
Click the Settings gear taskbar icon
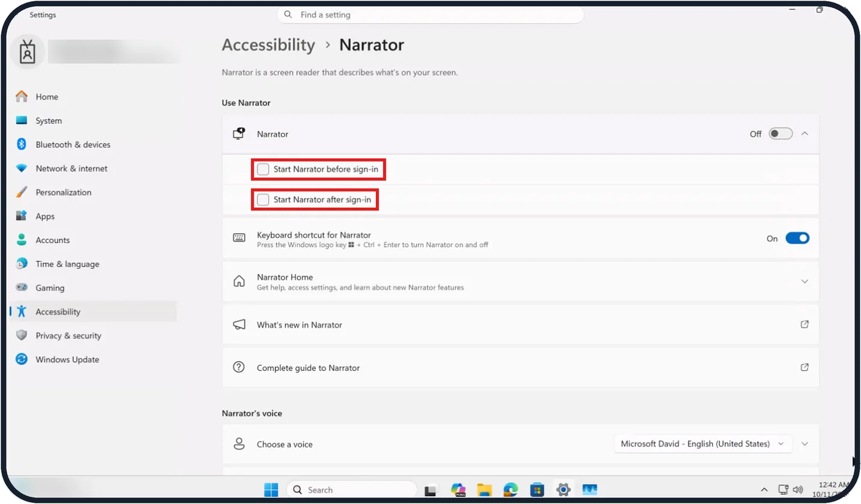[x=563, y=490]
